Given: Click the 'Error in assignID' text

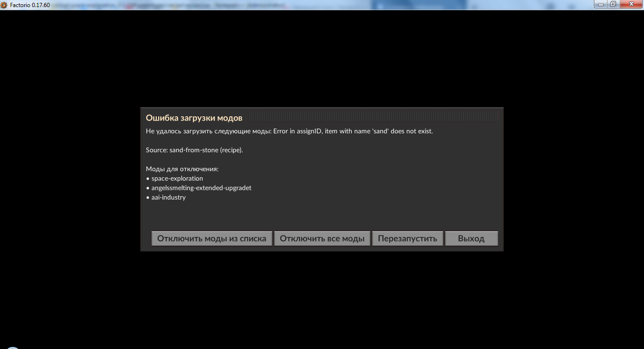Looking at the screenshot, I should pyautogui.click(x=297, y=131).
